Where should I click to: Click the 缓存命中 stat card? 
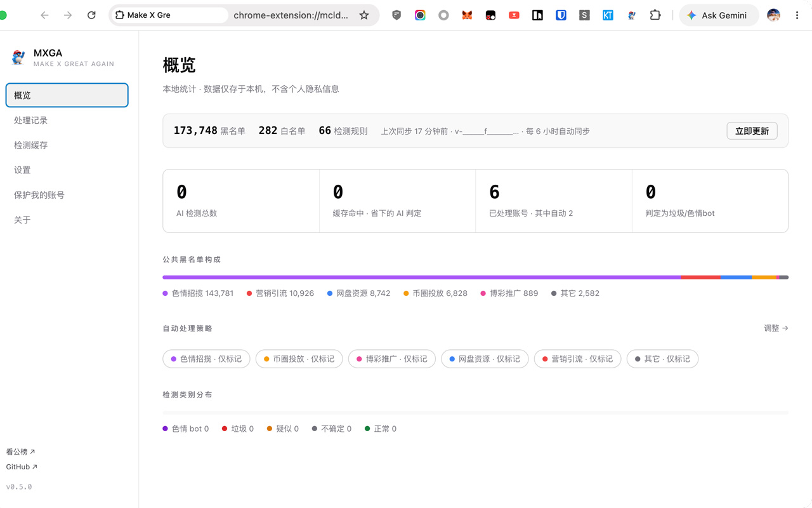tap(397, 201)
